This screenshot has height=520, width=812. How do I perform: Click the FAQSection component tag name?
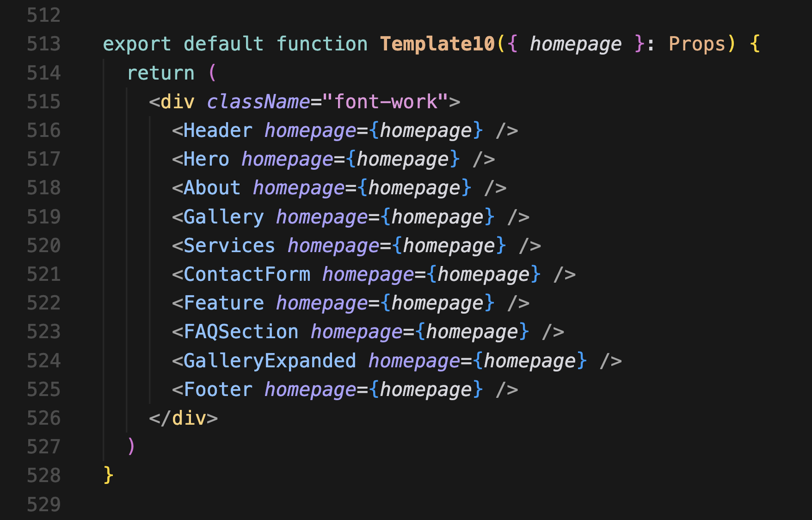241,332
